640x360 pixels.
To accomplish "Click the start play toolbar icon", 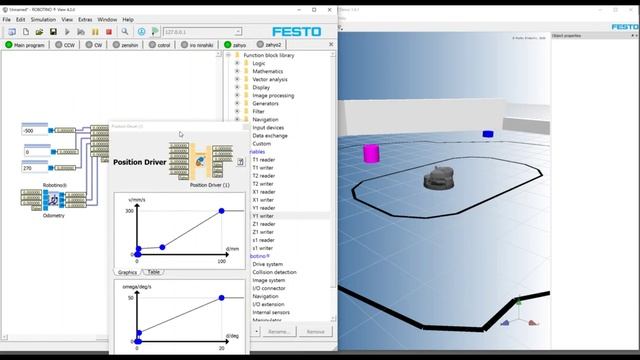I will [x=67, y=32].
